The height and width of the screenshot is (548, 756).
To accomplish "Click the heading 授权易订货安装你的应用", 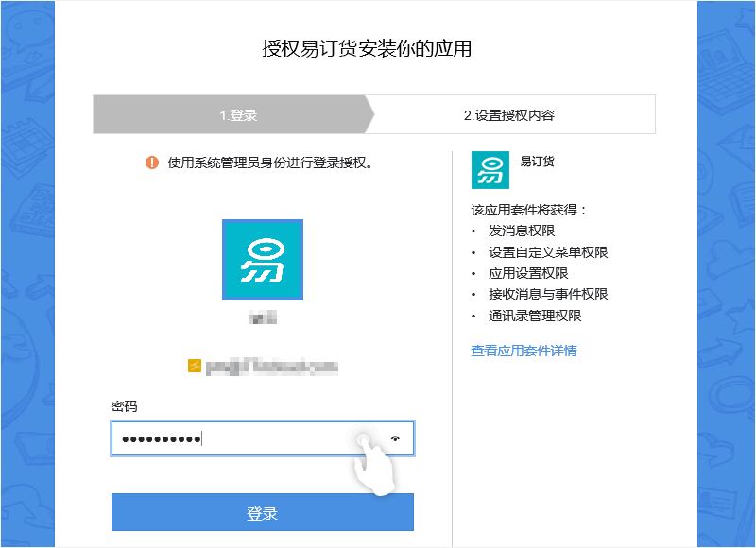I will point(367,49).
